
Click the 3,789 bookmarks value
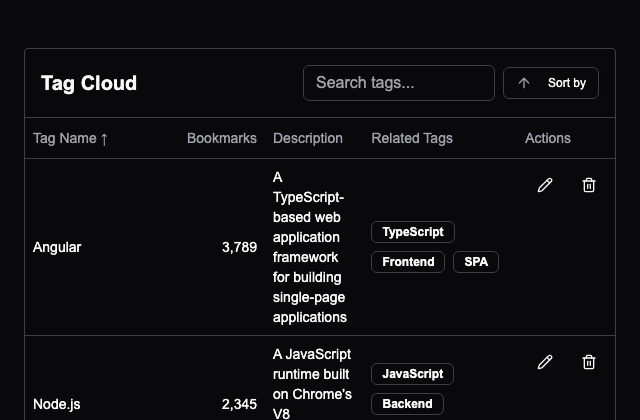tap(239, 247)
